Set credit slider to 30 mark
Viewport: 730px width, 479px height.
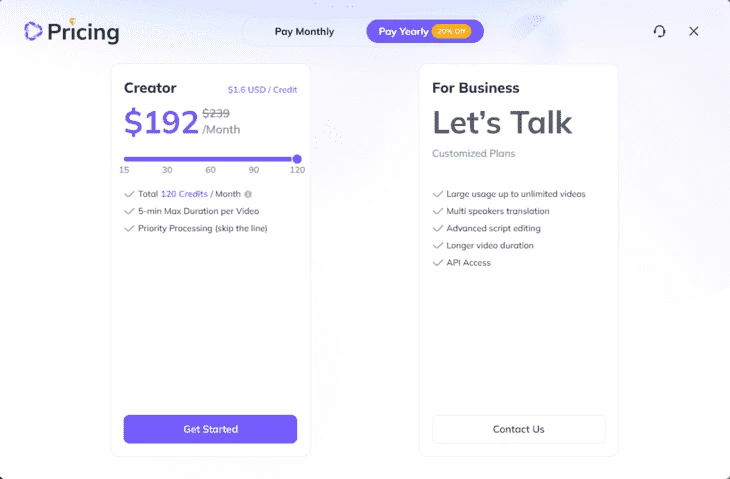tap(167, 159)
